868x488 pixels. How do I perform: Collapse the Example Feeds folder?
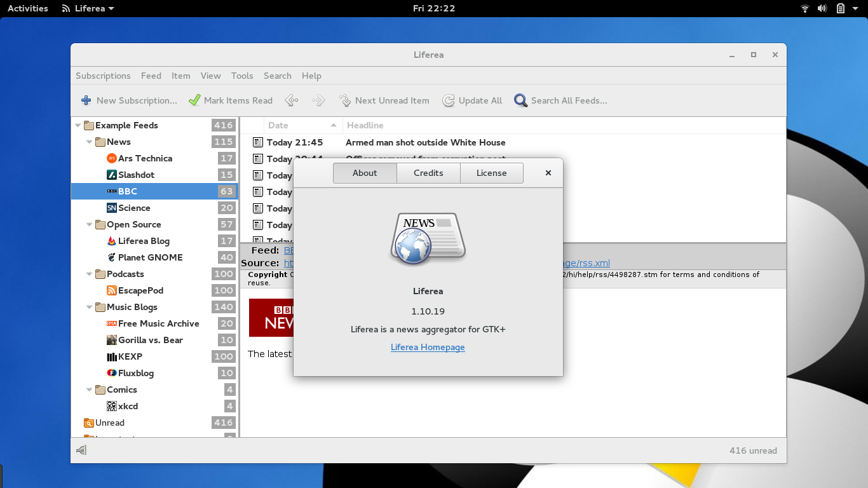[x=78, y=125]
